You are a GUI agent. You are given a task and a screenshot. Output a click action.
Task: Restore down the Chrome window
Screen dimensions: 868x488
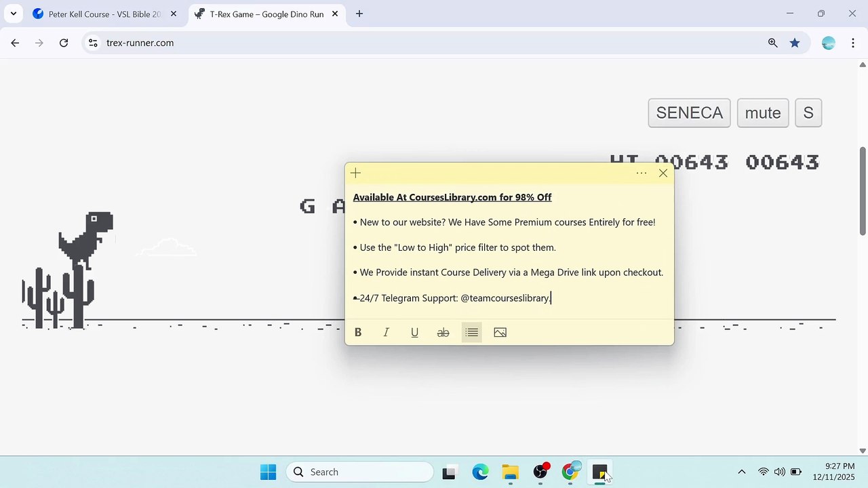pyautogui.click(x=821, y=14)
